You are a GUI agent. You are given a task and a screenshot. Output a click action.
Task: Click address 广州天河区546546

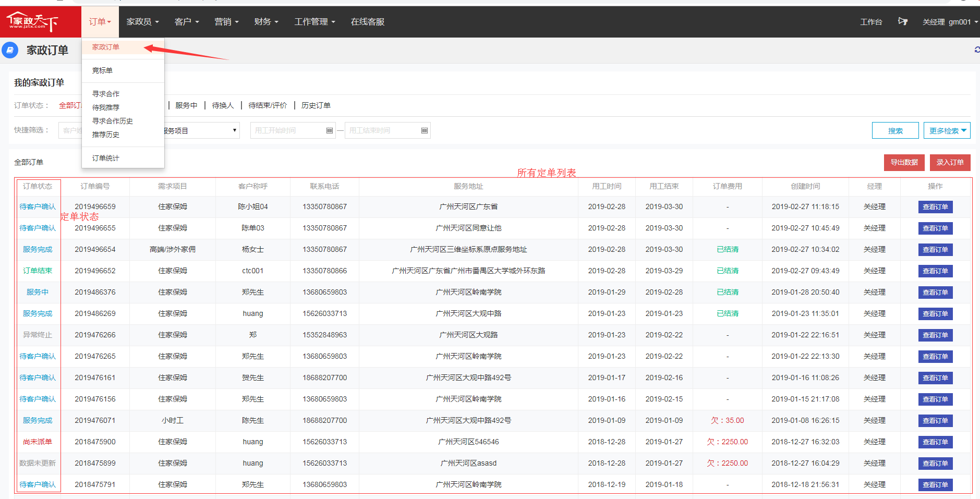point(468,442)
